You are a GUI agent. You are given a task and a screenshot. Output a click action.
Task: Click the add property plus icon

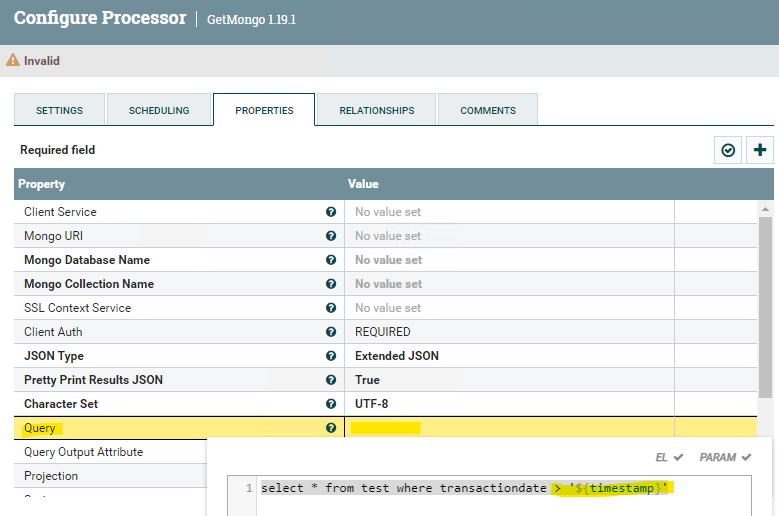(760, 150)
